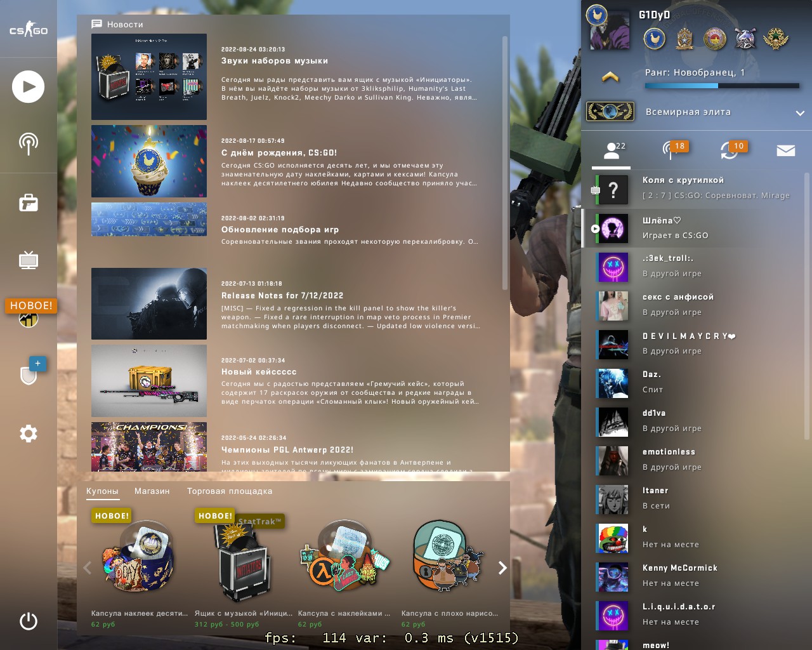Open the Новый кейсcccc news headline

coord(259,372)
